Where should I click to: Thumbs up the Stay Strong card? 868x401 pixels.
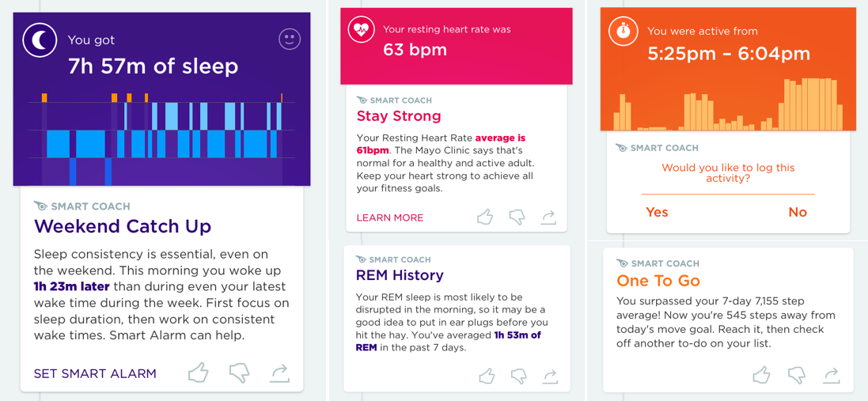pos(485,217)
